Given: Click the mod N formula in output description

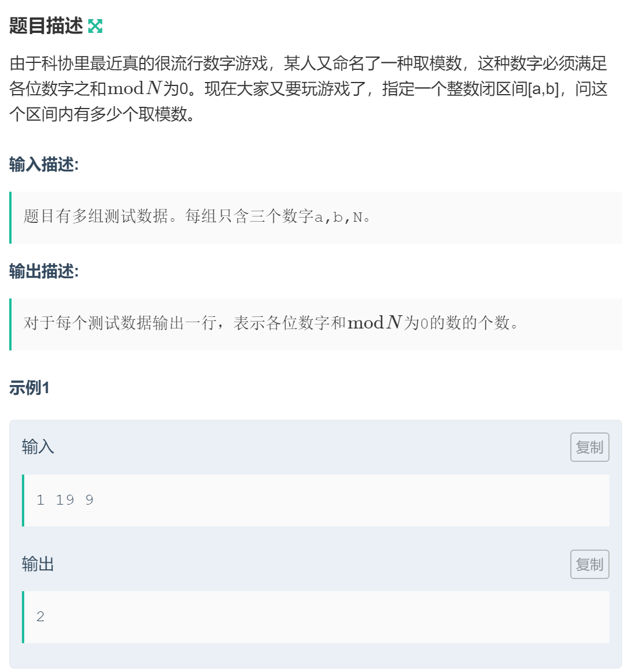Looking at the screenshot, I should [375, 323].
